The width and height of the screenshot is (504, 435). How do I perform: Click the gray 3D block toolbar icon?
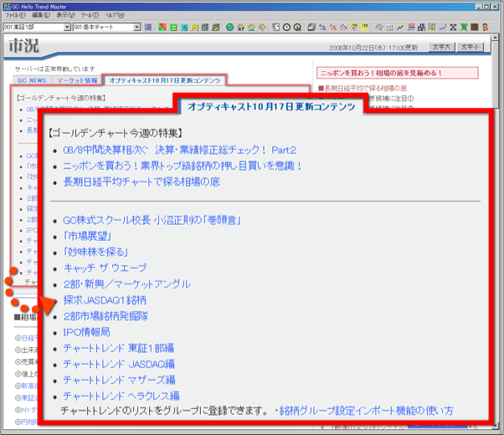(205, 28)
